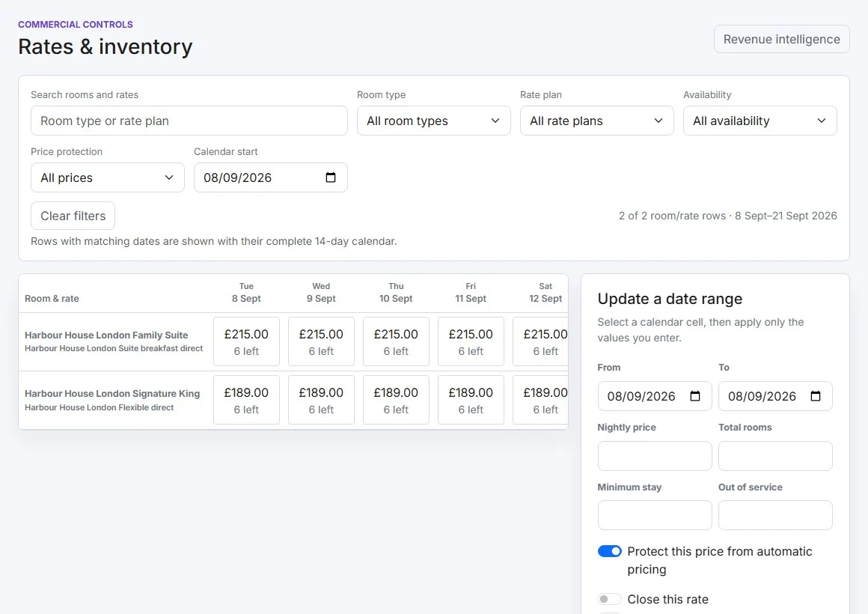Toggle Protect this price from automatic pricing
This screenshot has height=614, width=868.
[x=610, y=551]
